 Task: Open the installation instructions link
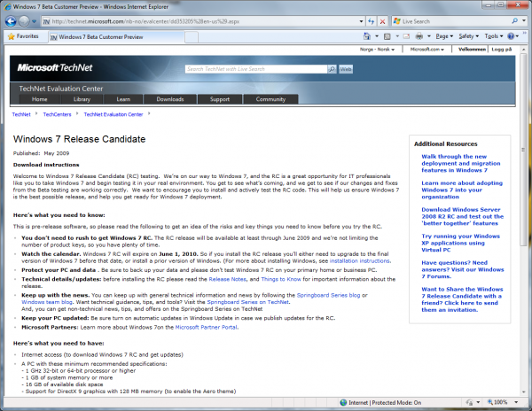(360, 261)
